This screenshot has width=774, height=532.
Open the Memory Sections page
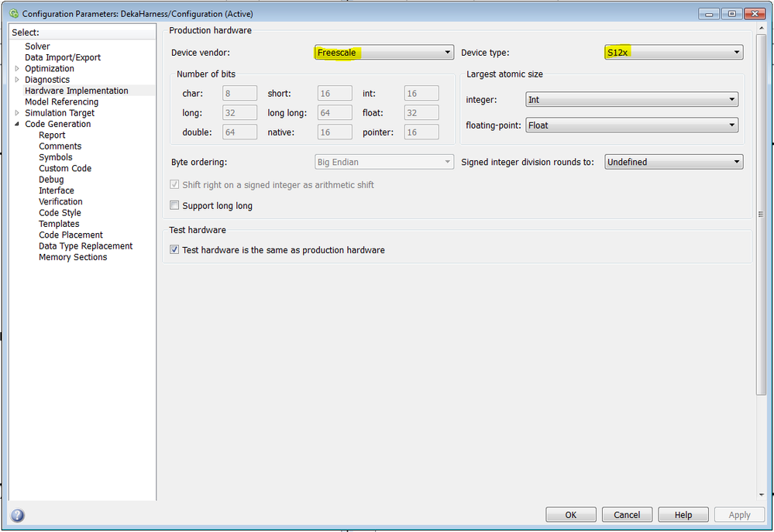73,257
